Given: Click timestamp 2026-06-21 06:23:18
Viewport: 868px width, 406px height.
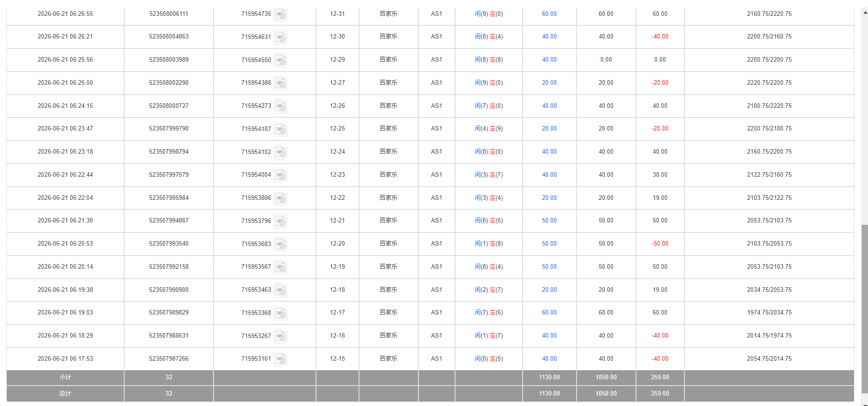Looking at the screenshot, I should [x=65, y=152].
